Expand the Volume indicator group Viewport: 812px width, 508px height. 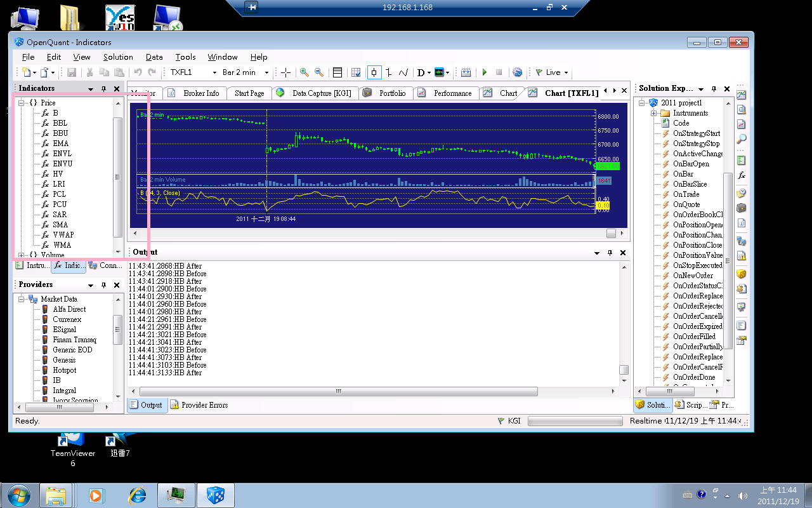[22, 255]
